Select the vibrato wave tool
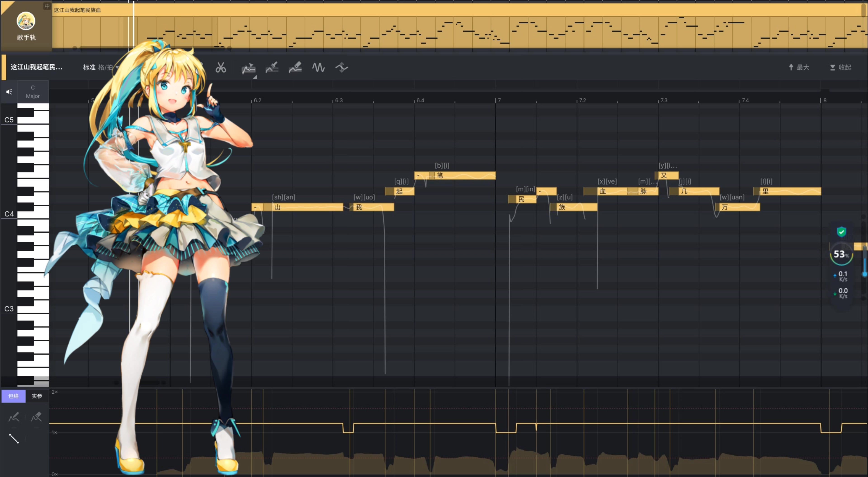The width and height of the screenshot is (868, 477). 318,67
